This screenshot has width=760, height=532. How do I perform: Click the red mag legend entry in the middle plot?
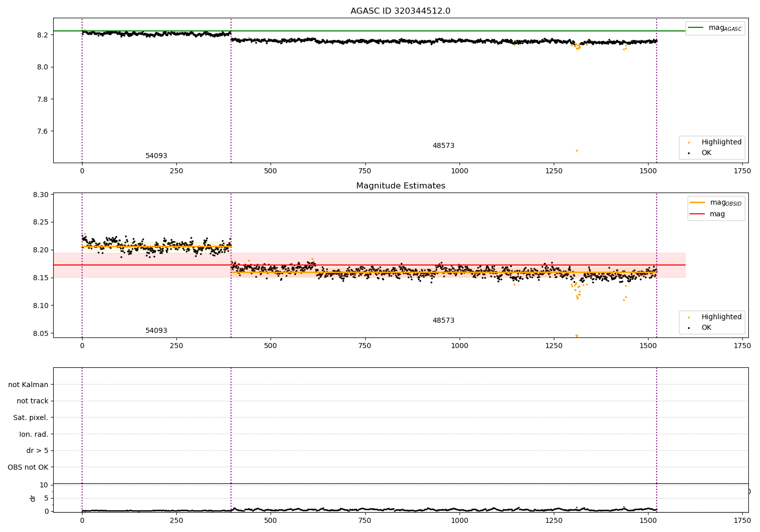[x=707, y=214]
